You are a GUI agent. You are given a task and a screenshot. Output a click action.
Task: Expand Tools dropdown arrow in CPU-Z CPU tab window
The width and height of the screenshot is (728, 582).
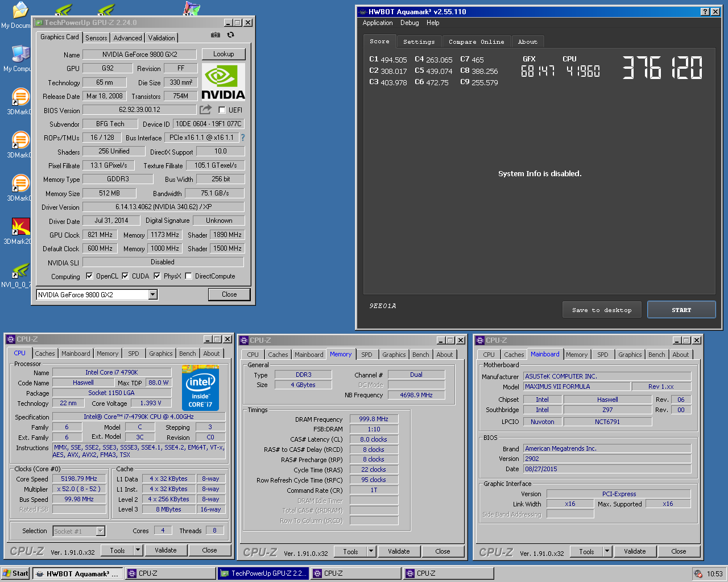point(138,550)
